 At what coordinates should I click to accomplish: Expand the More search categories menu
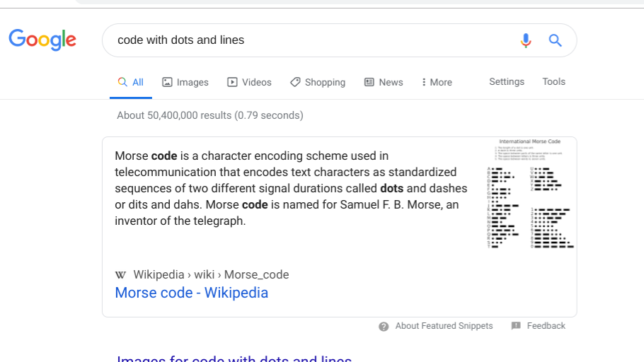[437, 82]
